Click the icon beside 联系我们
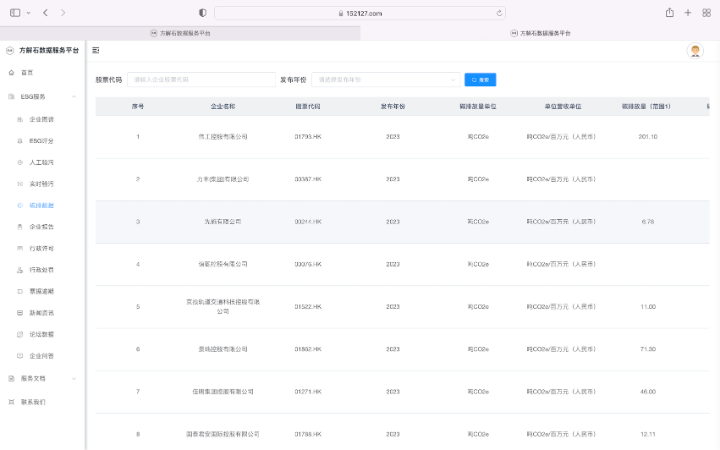This screenshot has width=720, height=450. (11, 402)
